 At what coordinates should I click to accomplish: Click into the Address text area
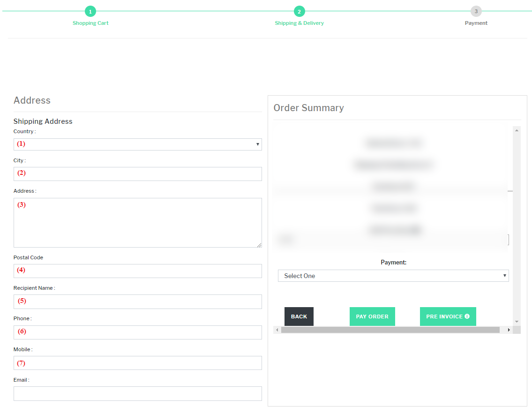click(137, 223)
